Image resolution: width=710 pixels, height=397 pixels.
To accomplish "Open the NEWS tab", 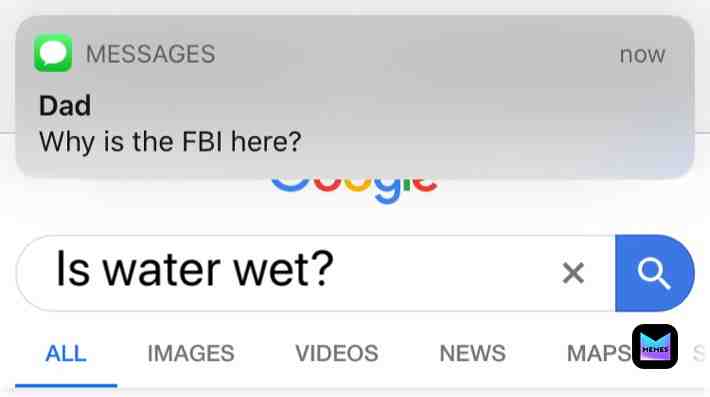I will (x=472, y=354).
